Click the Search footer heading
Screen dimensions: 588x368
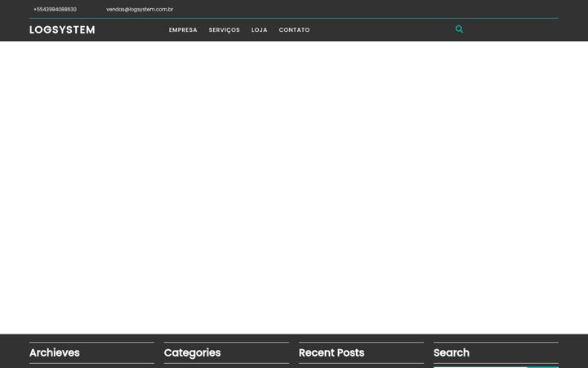(452, 352)
